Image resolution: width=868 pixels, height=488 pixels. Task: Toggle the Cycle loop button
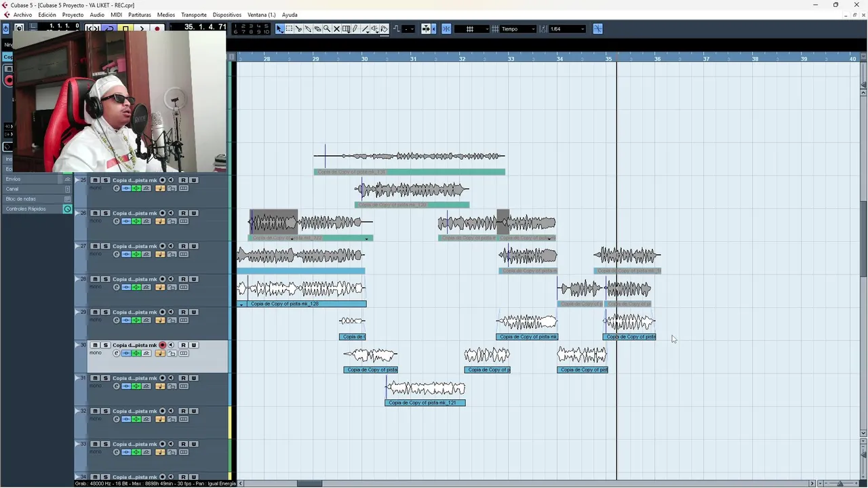click(109, 28)
